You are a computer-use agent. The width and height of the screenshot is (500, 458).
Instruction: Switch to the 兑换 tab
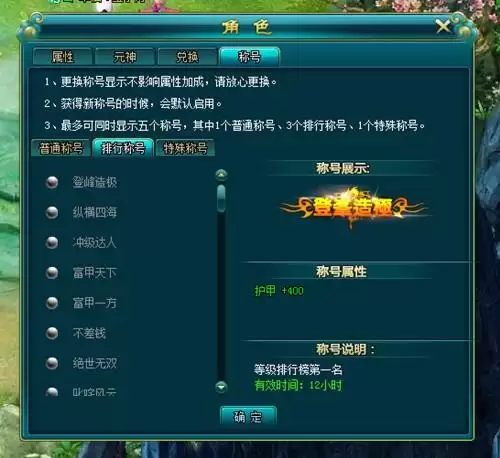pyautogui.click(x=187, y=56)
